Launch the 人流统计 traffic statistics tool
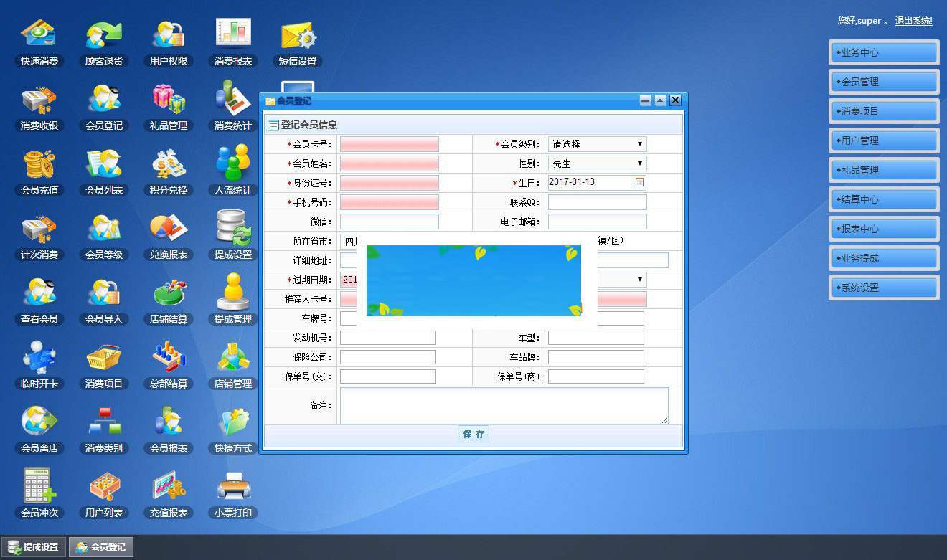The width and height of the screenshot is (947, 560). (232, 163)
